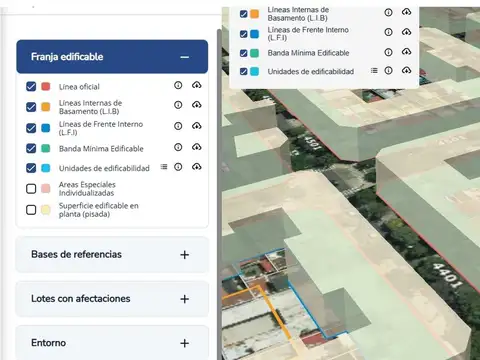Show info for Banda Mínima Edificable, left panel
480x360 pixels.
(x=178, y=147)
